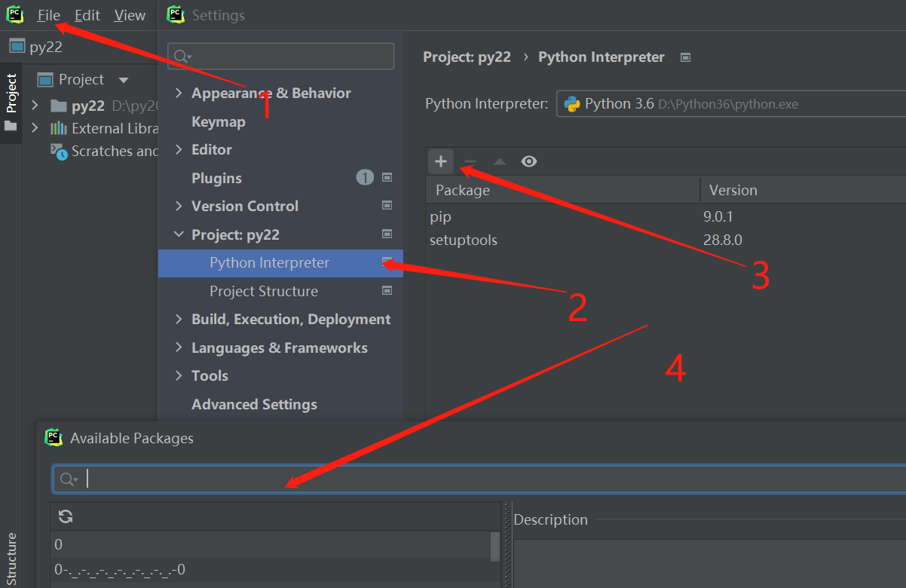Open the Edit menu

(87, 15)
